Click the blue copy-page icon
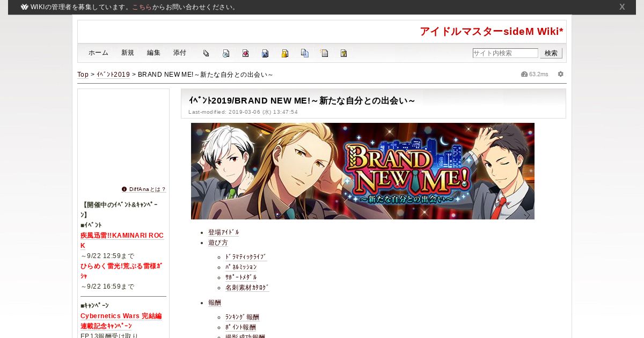The image size is (644, 338). pos(305,53)
